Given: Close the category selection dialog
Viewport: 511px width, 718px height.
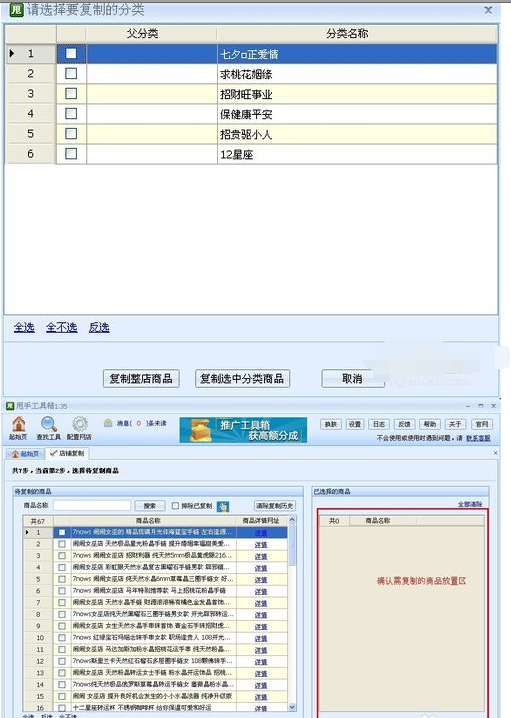Looking at the screenshot, I should (489, 10).
